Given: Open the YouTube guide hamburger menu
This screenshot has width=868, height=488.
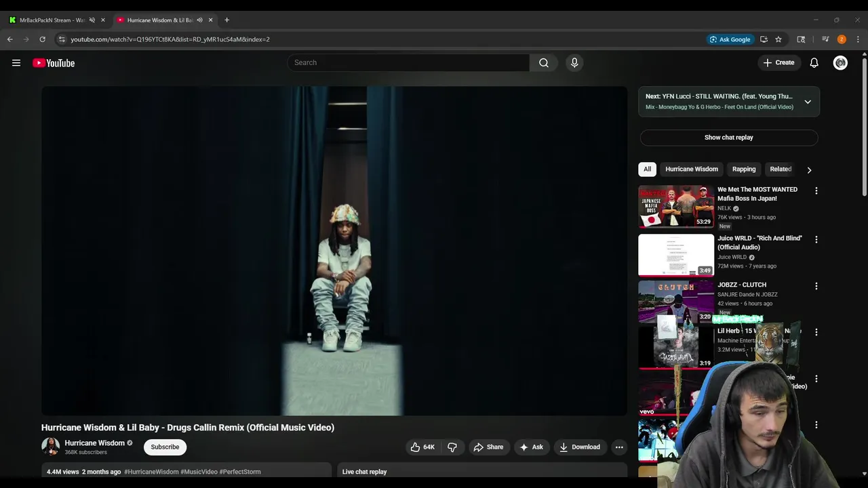Looking at the screenshot, I should (16, 63).
